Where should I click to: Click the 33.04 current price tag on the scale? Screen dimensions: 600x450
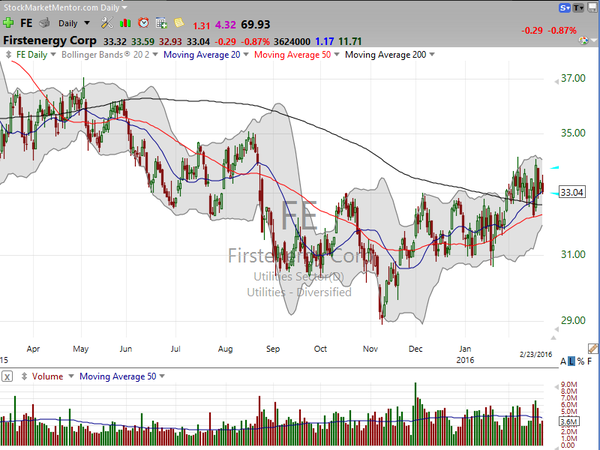click(x=572, y=192)
